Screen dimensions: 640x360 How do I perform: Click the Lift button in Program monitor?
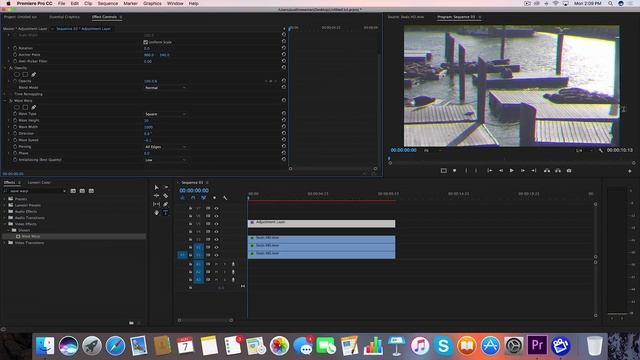pyautogui.click(x=547, y=171)
